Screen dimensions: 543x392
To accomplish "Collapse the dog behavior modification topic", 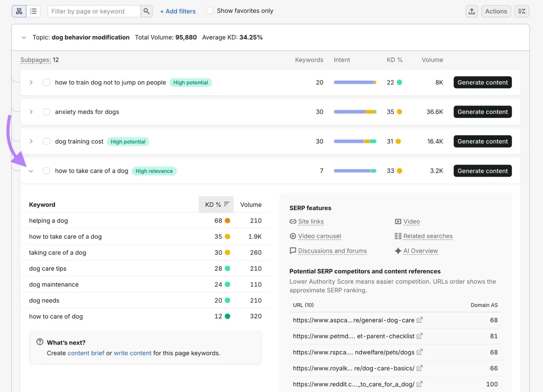I will click(24, 38).
